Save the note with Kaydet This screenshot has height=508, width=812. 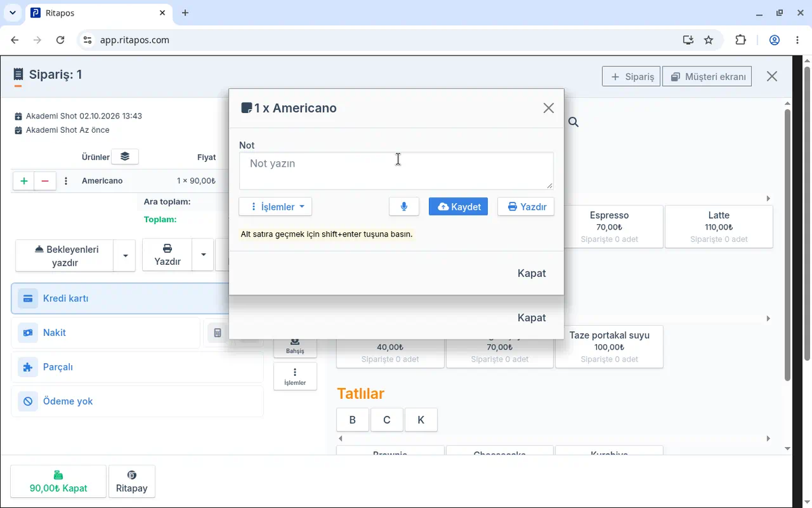pyautogui.click(x=458, y=207)
